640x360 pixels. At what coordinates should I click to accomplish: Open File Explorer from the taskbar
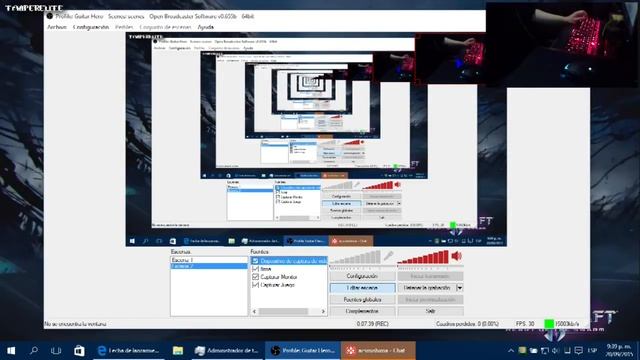(178, 351)
